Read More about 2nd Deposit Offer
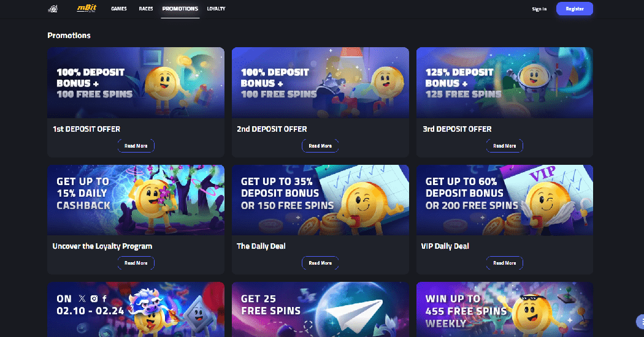Image resolution: width=644 pixels, height=337 pixels. pyautogui.click(x=320, y=146)
